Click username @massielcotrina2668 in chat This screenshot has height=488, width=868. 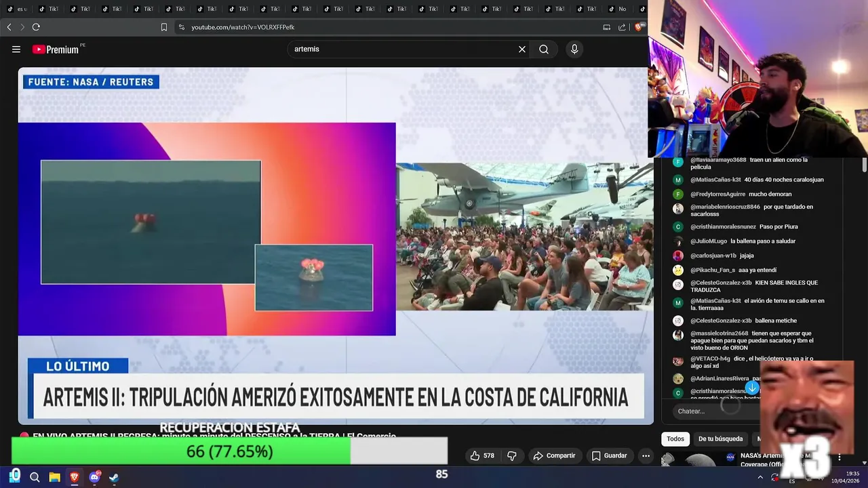(x=719, y=333)
